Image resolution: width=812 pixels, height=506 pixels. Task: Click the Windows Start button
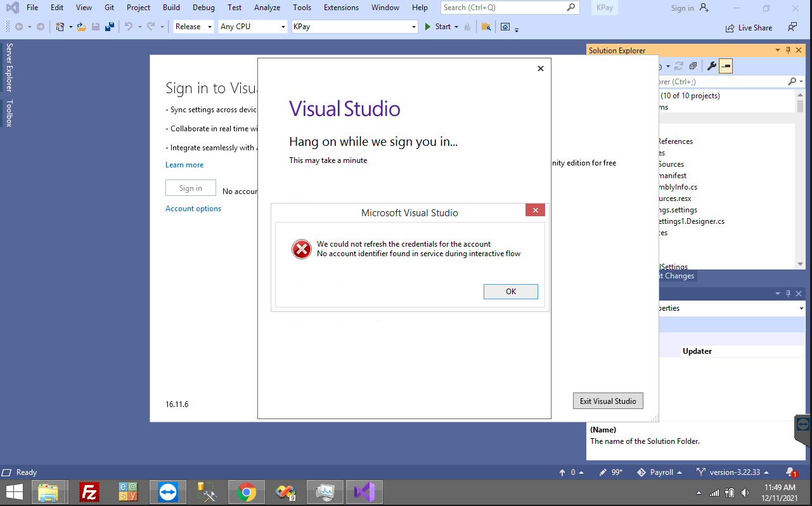pyautogui.click(x=14, y=492)
